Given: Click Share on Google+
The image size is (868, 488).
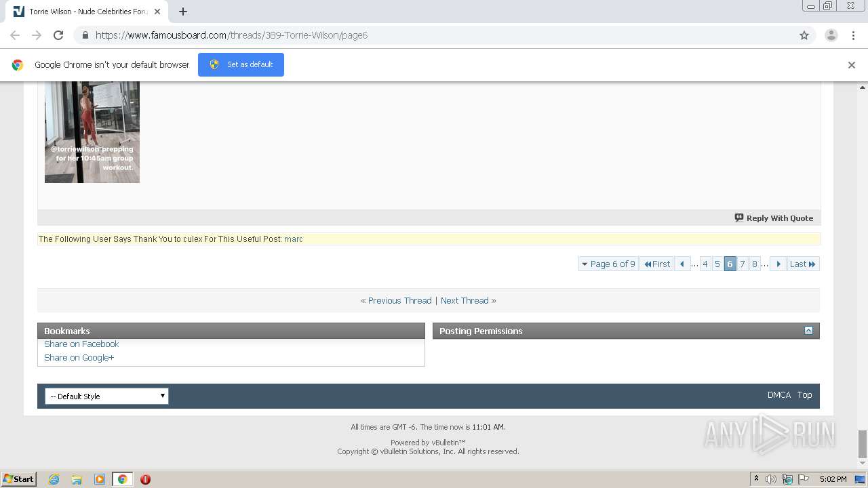Looking at the screenshot, I should 79,358.
